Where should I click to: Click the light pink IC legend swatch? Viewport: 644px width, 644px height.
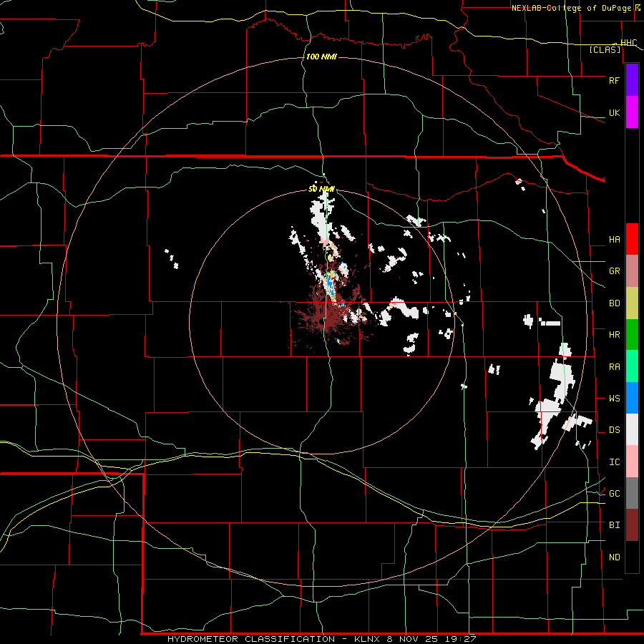tap(632, 462)
